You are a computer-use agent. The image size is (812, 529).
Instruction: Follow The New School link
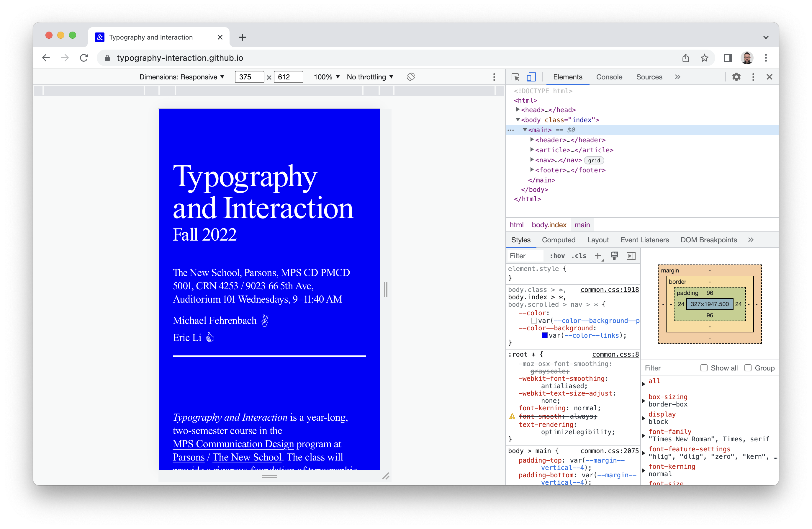[x=247, y=457]
